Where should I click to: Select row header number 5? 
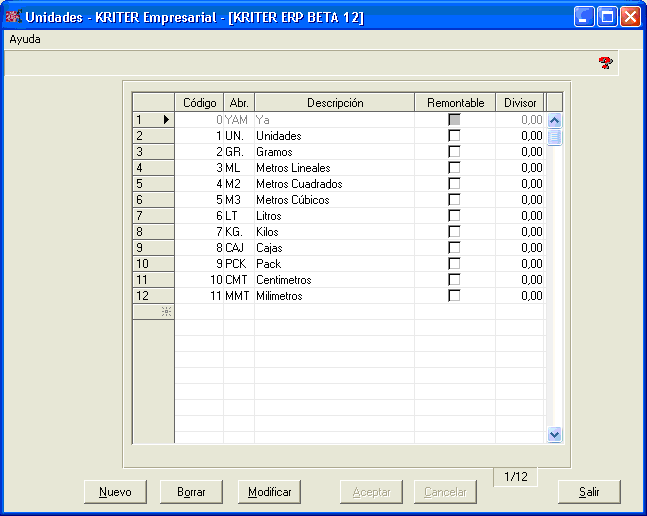(153, 184)
